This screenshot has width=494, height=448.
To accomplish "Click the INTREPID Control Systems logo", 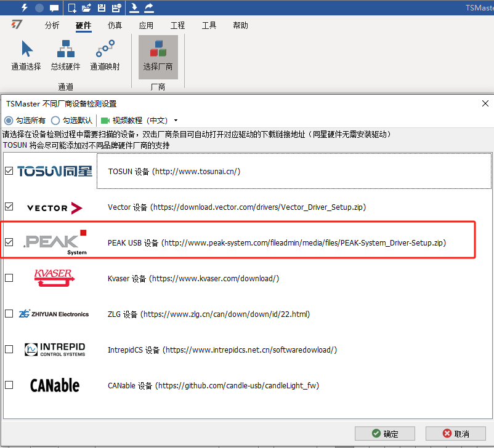I will 55,350.
